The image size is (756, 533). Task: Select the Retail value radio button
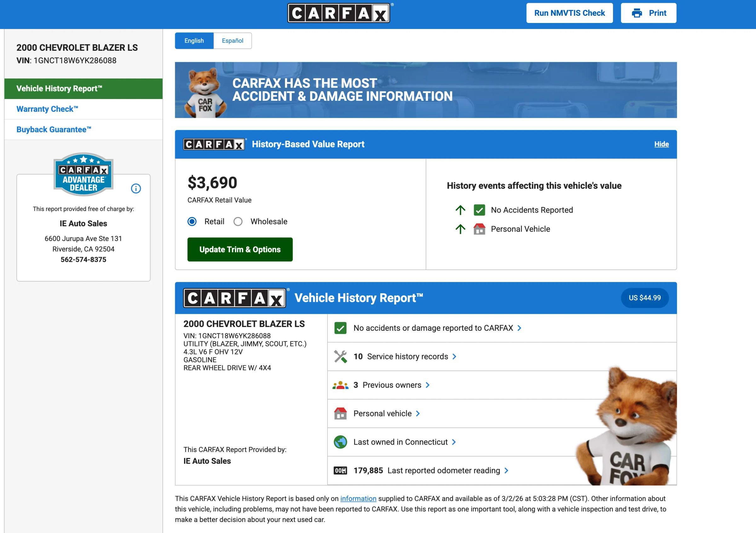click(x=192, y=221)
